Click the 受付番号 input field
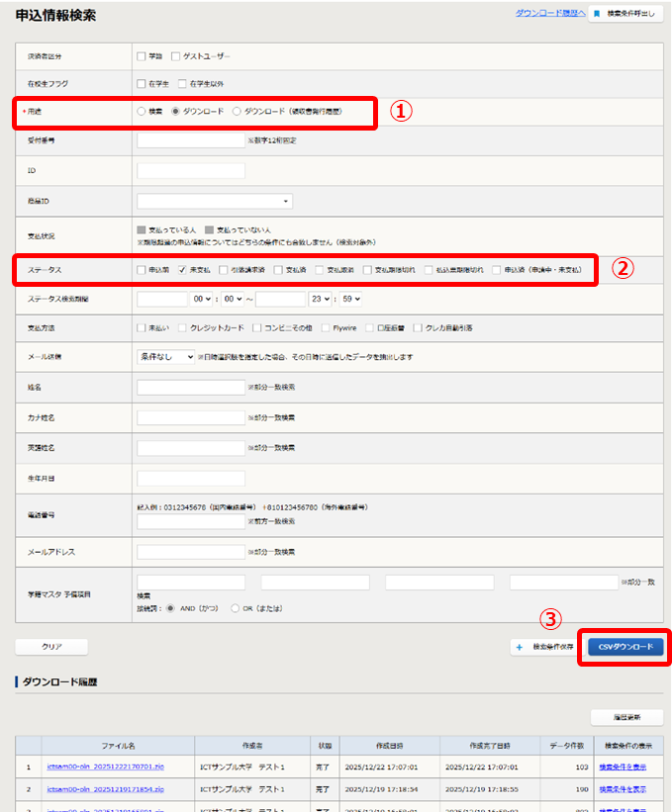This screenshot has height=812, width=672. 190,141
